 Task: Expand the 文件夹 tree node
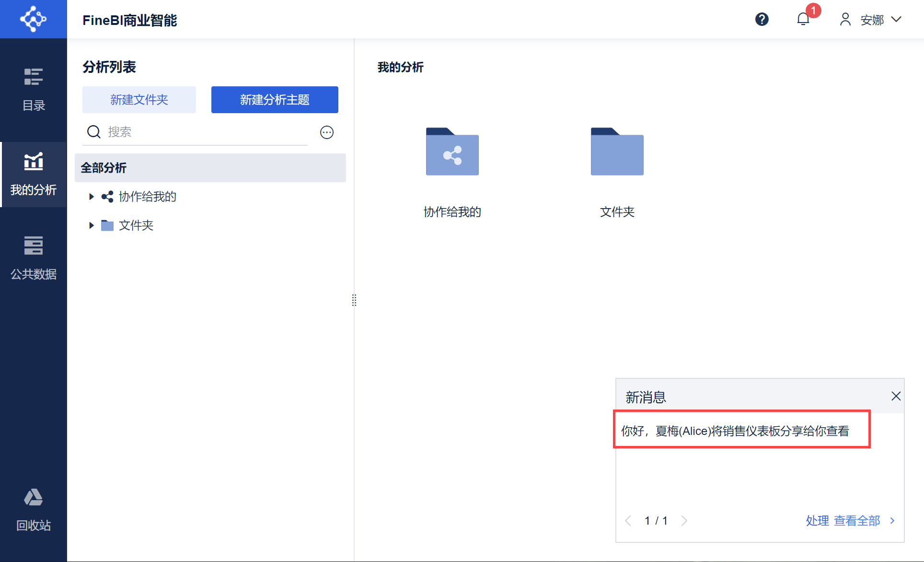click(x=91, y=225)
